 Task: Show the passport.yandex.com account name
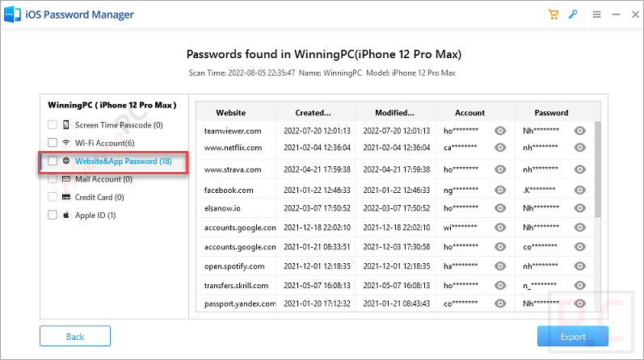coord(500,303)
